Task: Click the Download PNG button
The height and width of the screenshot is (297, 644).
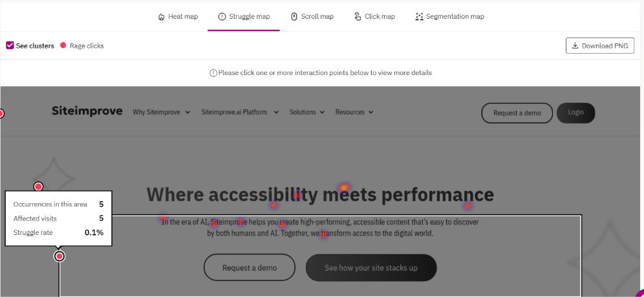Action: click(x=599, y=46)
